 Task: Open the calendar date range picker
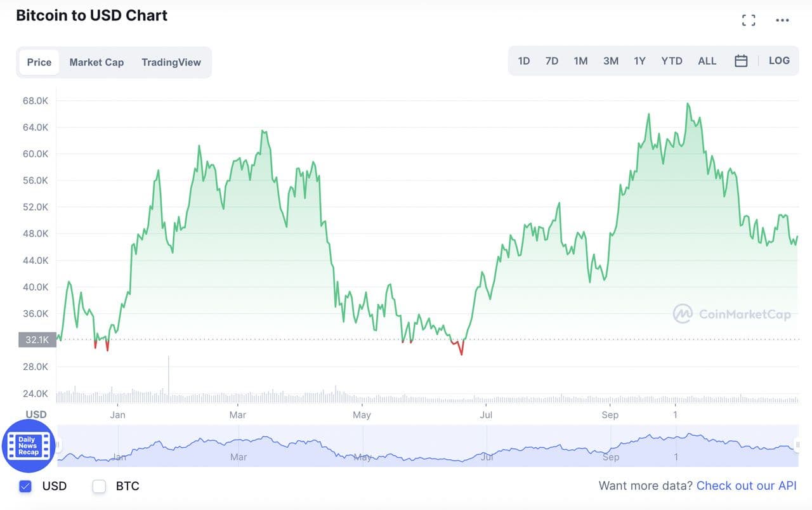741,61
